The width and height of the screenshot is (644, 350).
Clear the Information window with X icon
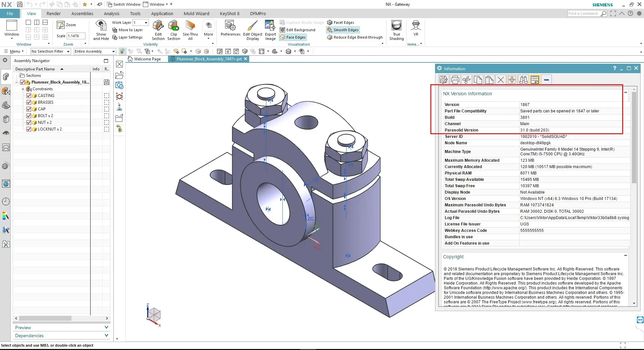501,80
